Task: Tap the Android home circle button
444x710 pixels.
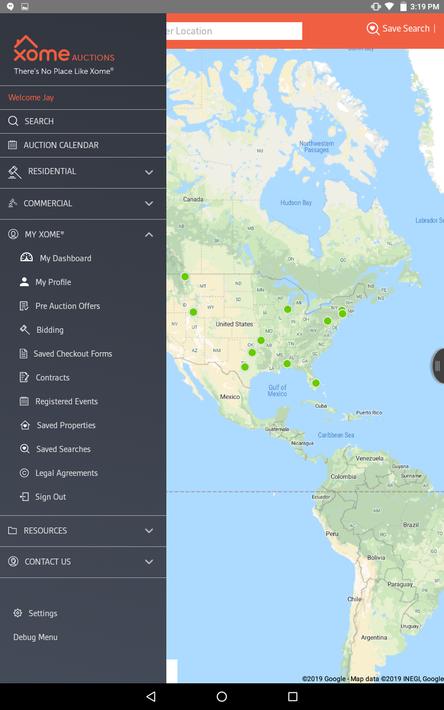Action: click(x=222, y=696)
